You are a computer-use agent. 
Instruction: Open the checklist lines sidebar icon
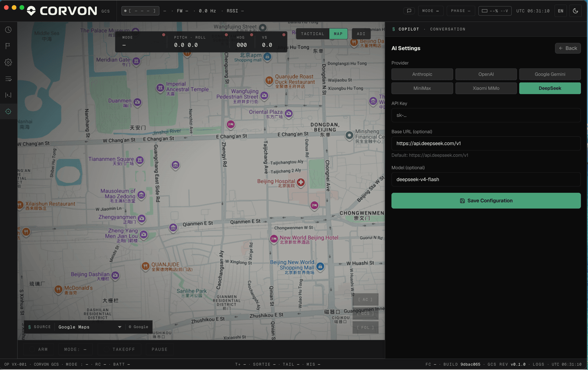click(8, 79)
